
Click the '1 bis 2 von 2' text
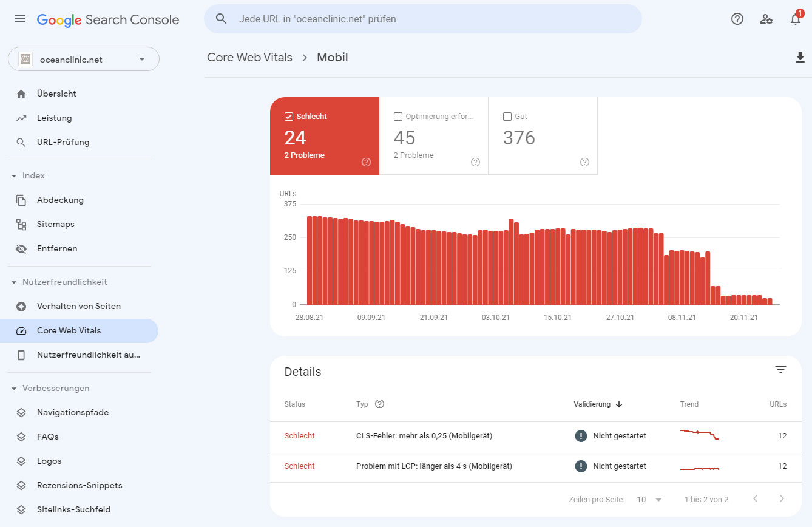point(706,500)
